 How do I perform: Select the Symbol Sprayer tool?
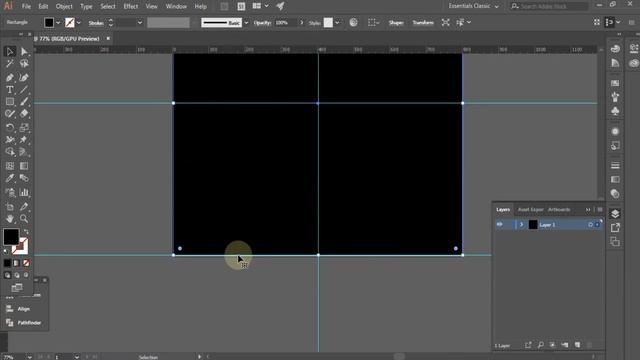10,192
